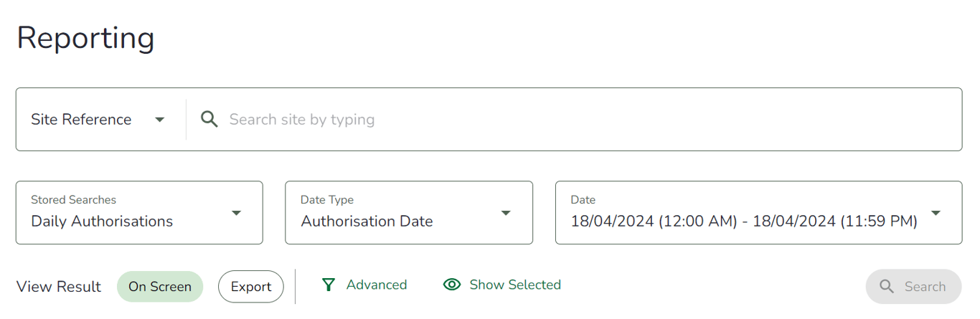Click the View Result label
The height and width of the screenshot is (319, 980).
click(59, 287)
